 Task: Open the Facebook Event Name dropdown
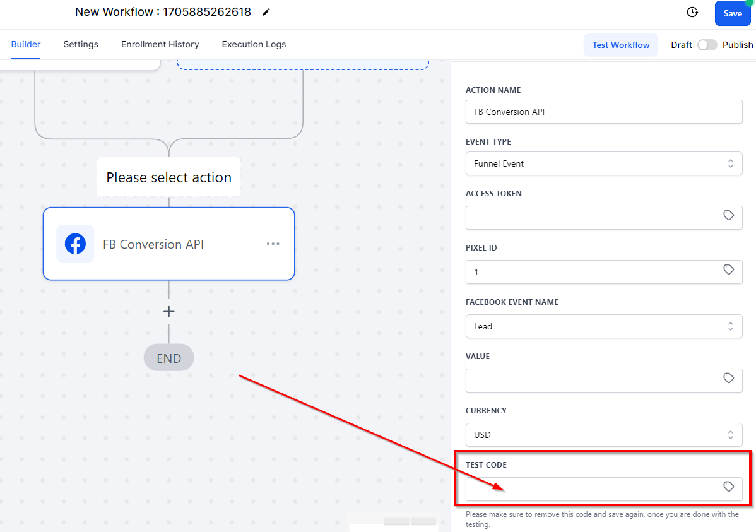(604, 326)
